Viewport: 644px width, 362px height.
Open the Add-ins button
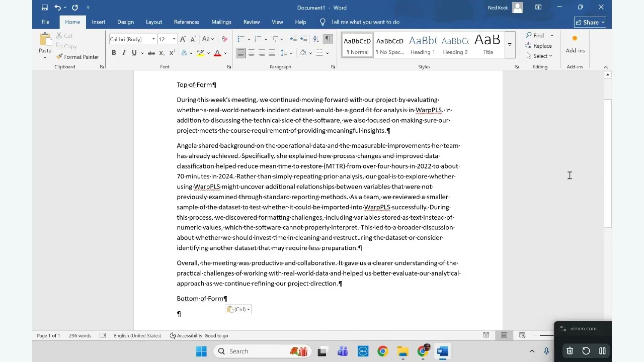tap(575, 44)
